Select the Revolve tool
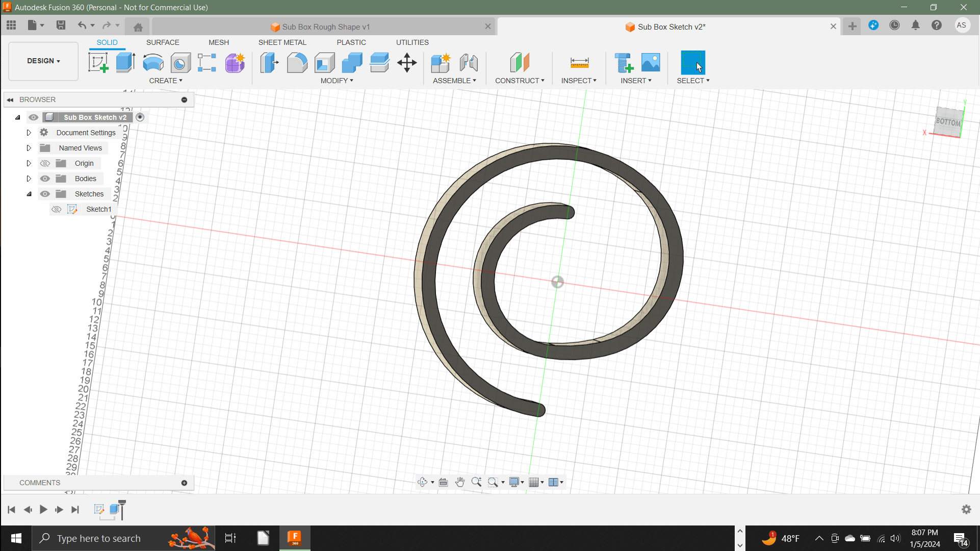The width and height of the screenshot is (980, 551). 153,63
